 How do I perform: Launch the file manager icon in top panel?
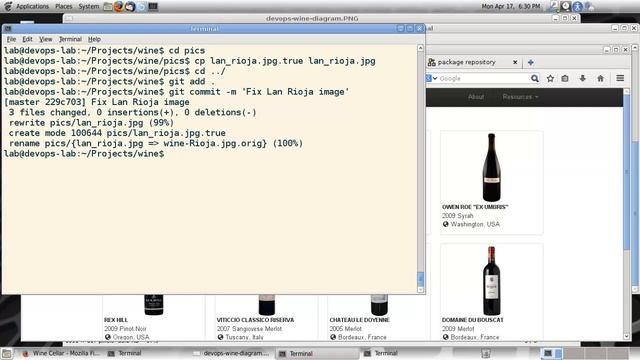click(x=108, y=7)
